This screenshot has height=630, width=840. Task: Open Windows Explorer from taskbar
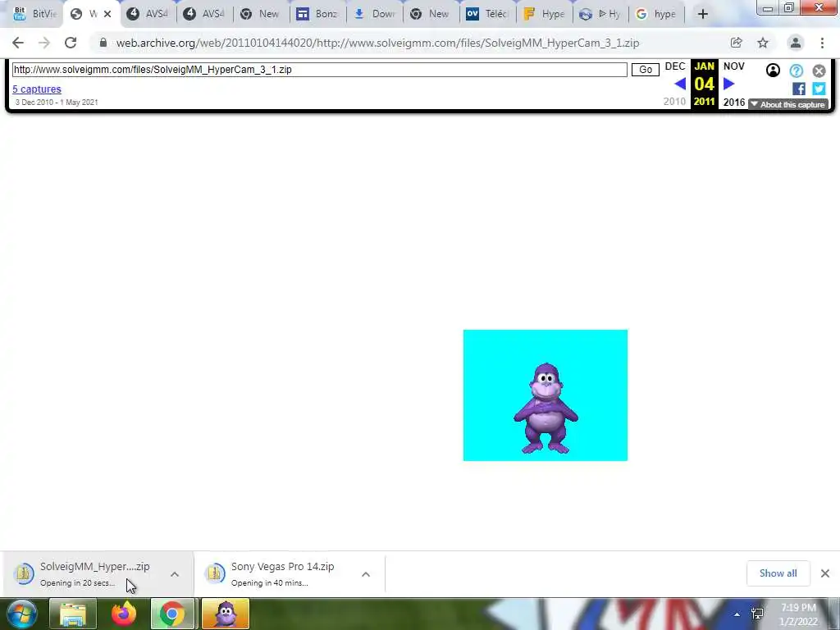[x=73, y=614]
